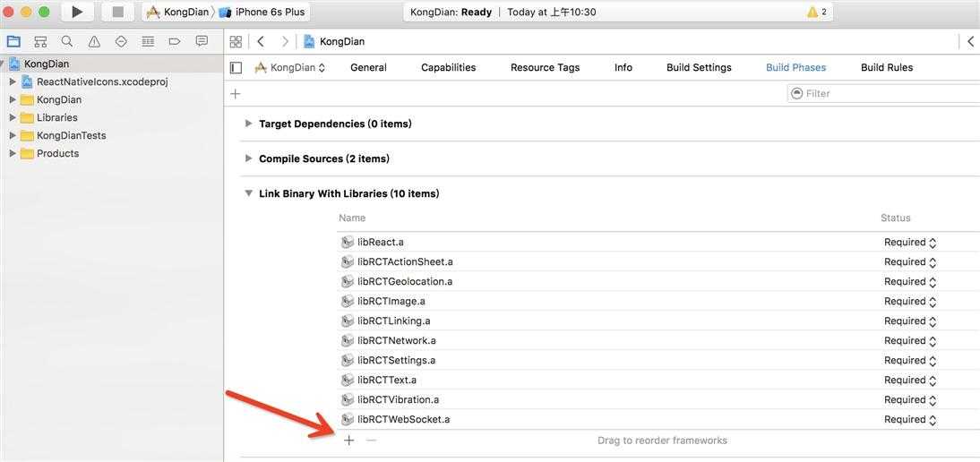Expand the KongDianTests folder group

pyautogui.click(x=13, y=135)
